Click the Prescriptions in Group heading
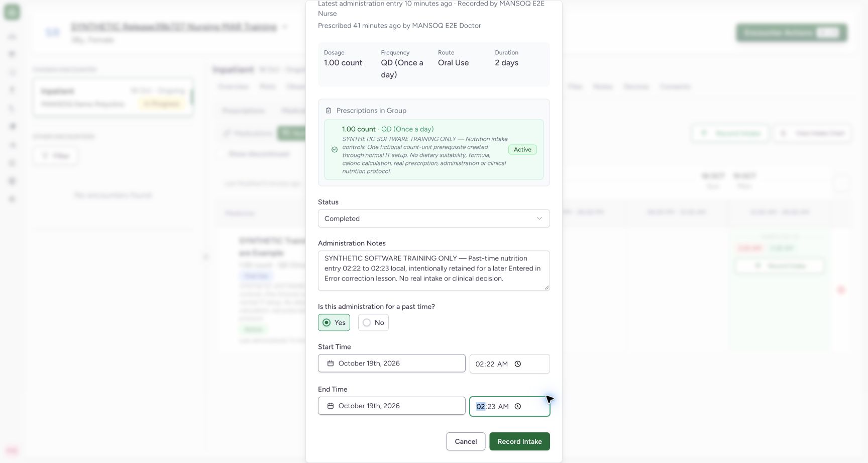Image resolution: width=868 pixels, height=463 pixels. 371,111
